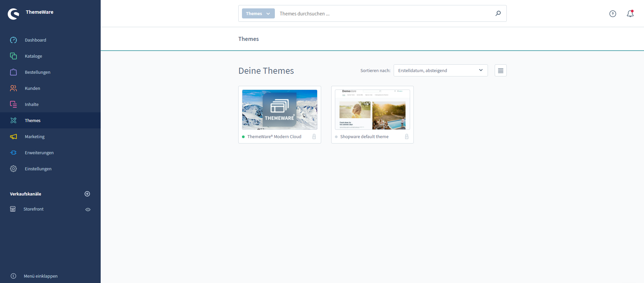Open Erweiterungen menu item
This screenshot has width=644, height=283.
tap(50, 153)
